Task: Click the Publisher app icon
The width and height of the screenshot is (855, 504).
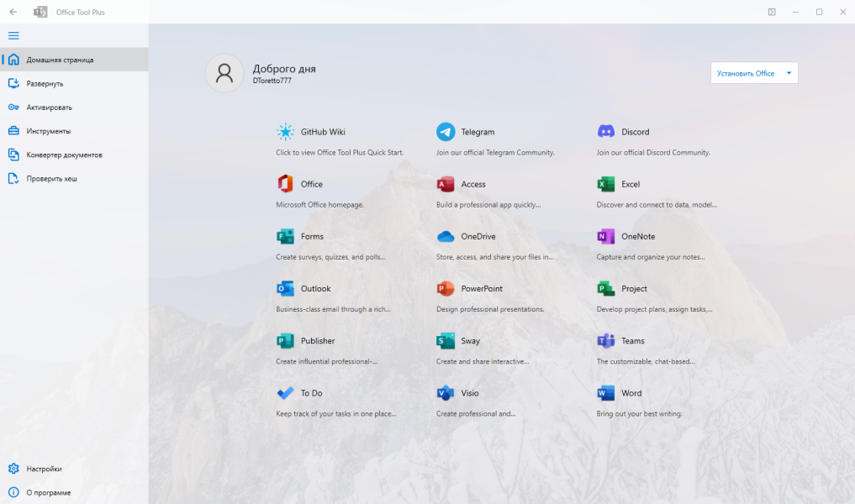Action: point(285,341)
